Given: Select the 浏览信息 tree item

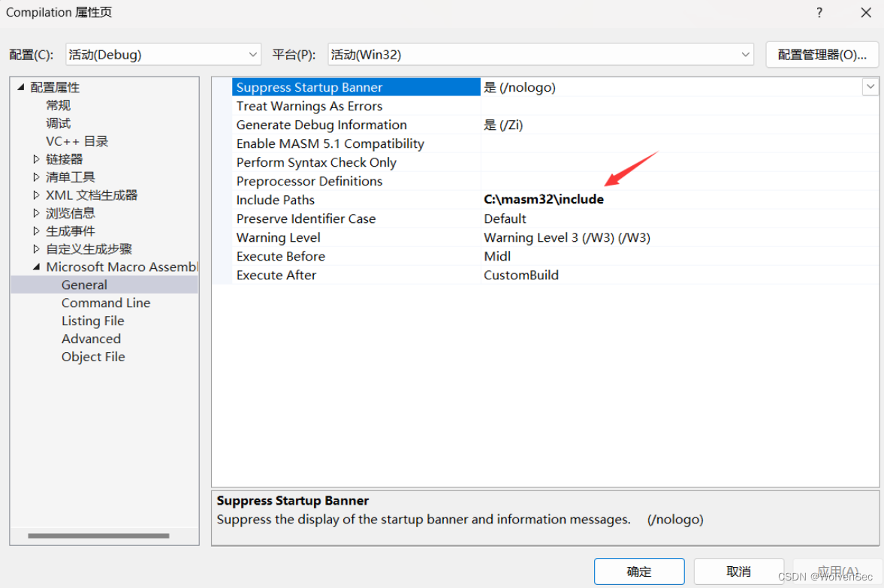Looking at the screenshot, I should coord(71,213).
